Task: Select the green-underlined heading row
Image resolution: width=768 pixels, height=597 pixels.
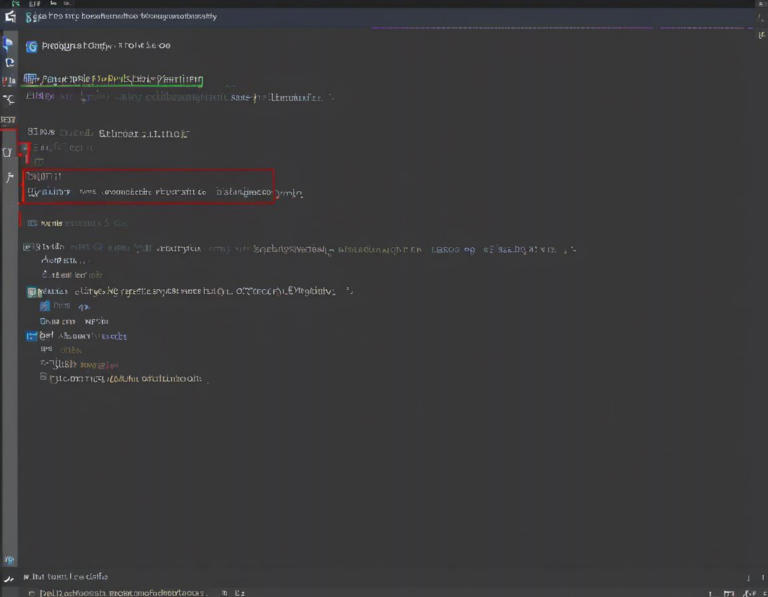Action: (x=113, y=79)
